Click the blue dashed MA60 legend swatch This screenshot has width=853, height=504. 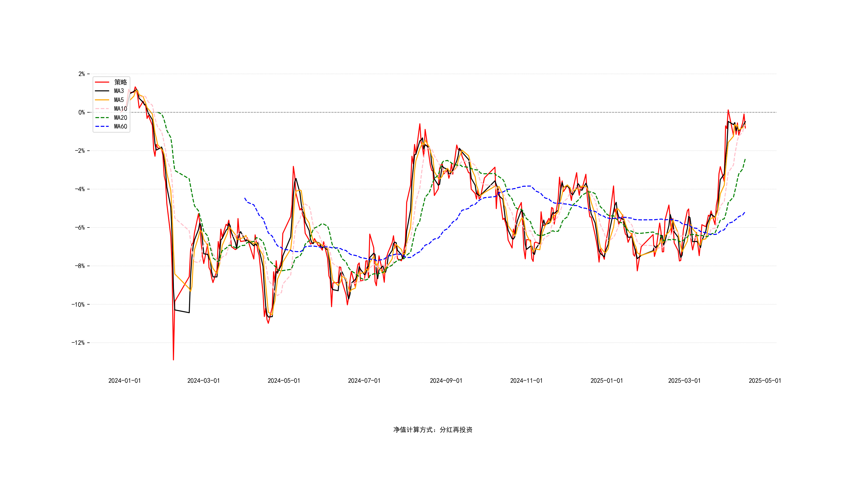102,126
